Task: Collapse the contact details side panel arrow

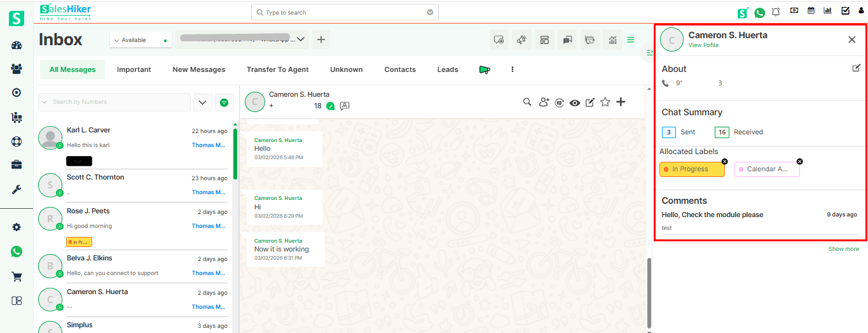Action: click(x=650, y=52)
